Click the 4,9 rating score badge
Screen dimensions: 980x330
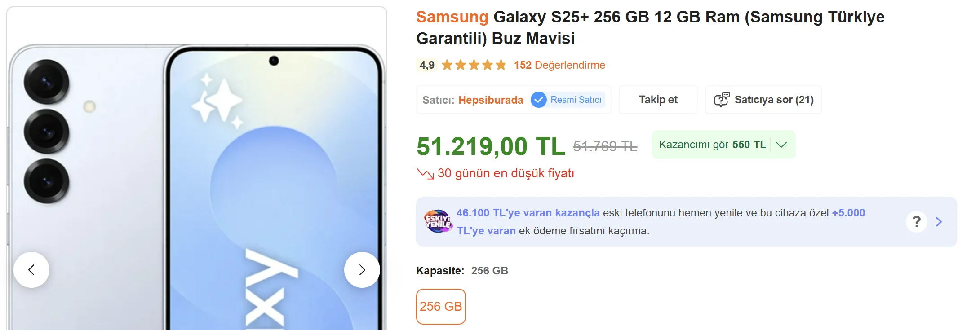[427, 65]
